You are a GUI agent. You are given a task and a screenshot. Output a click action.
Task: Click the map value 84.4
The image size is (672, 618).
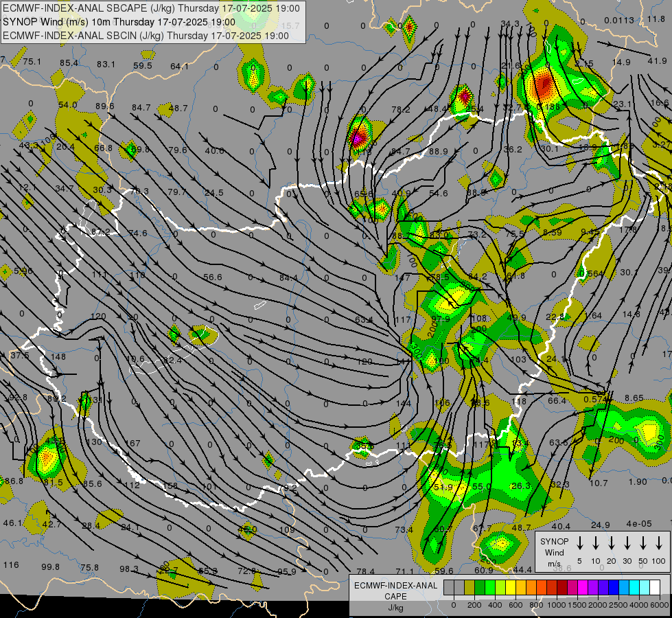(x=288, y=278)
